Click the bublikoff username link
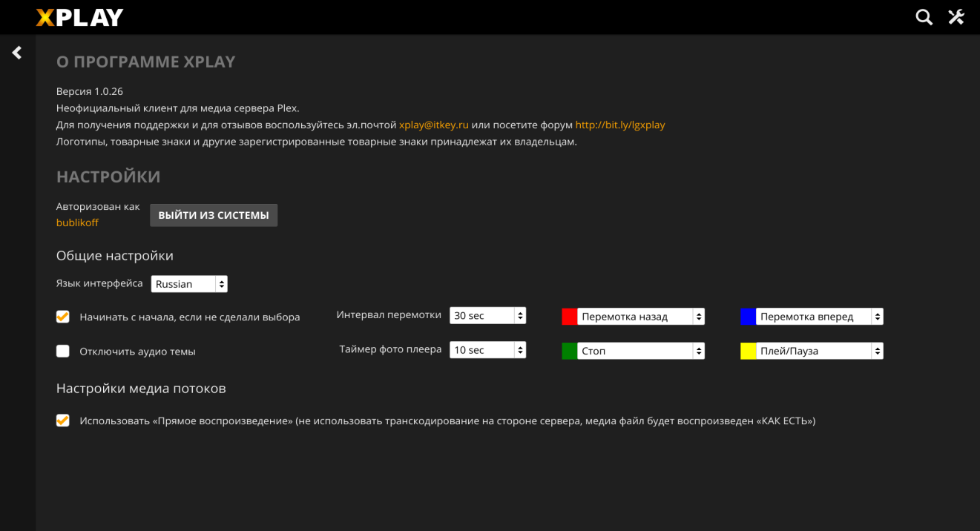Screen dimensions: 980x531 pyautogui.click(x=77, y=222)
